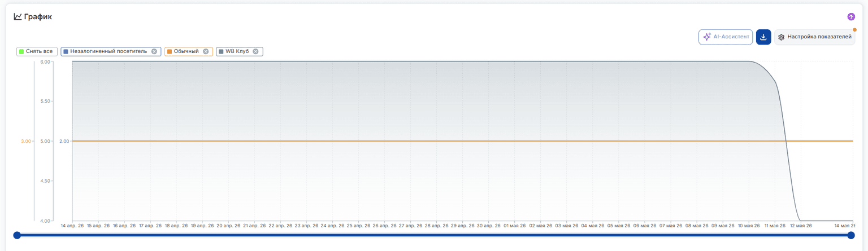Viewport: 868px width, 251px height.
Task: Click the orange color square in Обычный chip
Action: point(170,51)
